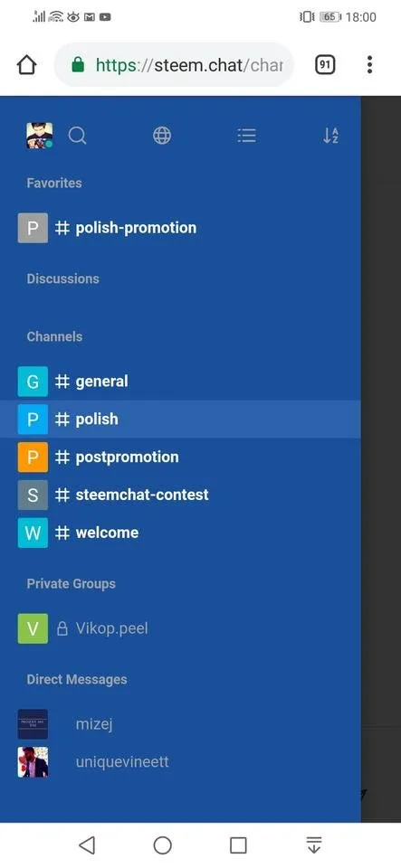
Task: Open the steemchat-contest channel
Action: (x=180, y=495)
